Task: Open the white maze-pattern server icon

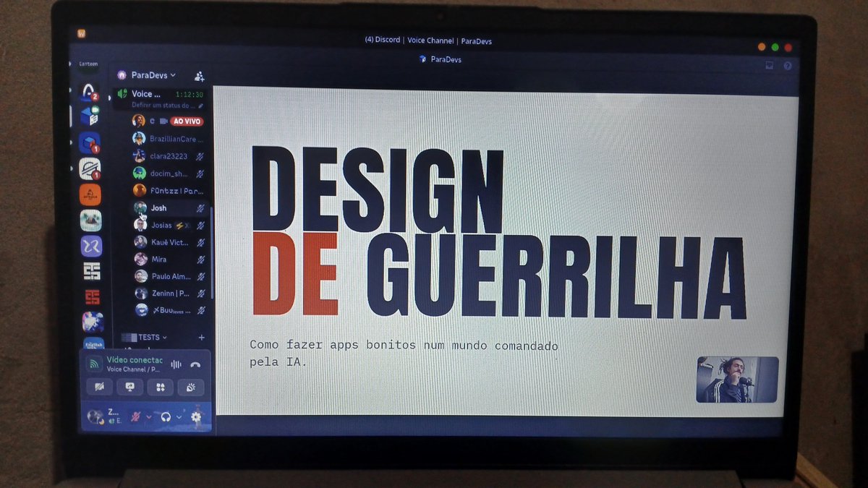Action: [x=91, y=271]
